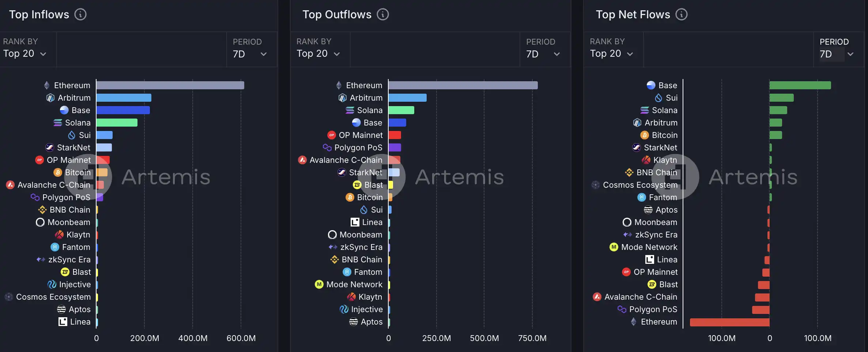Viewport: 868px width, 352px height.
Task: Click the Ethereum bar in Top Inflows chart
Action: point(170,85)
